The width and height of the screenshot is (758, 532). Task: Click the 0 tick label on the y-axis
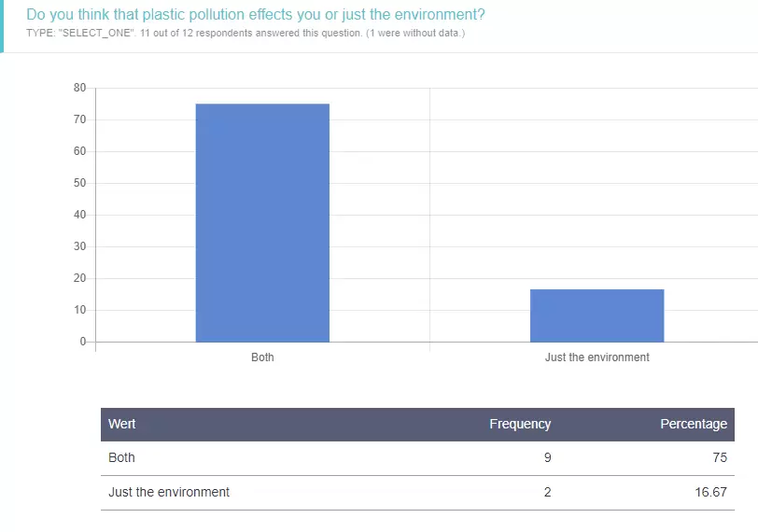82,342
